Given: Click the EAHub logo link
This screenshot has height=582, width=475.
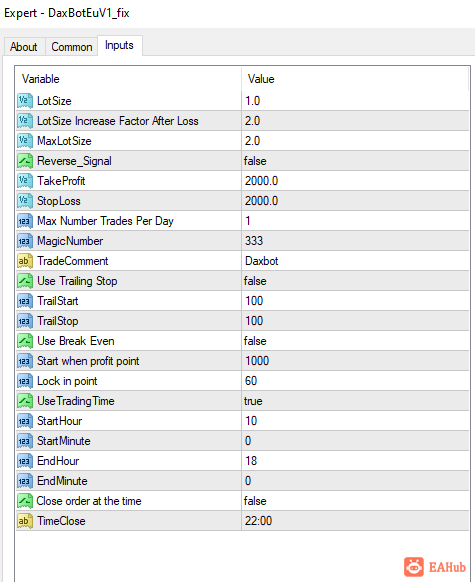Looking at the screenshot, I should click(435, 567).
